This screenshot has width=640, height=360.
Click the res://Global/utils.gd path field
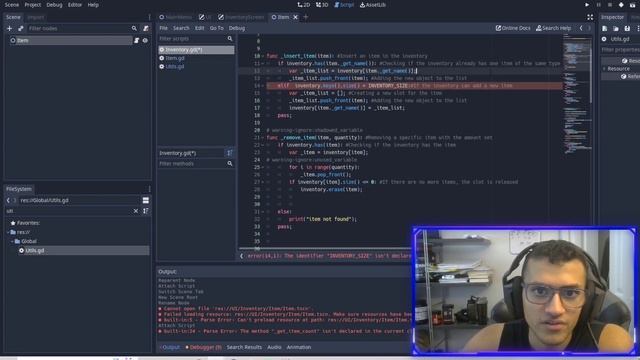point(79,200)
